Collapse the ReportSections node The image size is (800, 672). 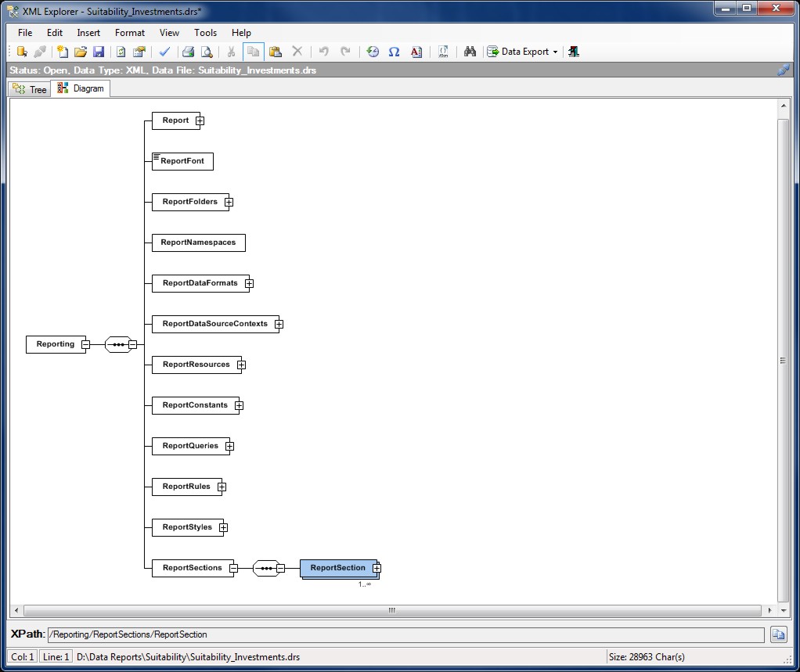(x=233, y=569)
